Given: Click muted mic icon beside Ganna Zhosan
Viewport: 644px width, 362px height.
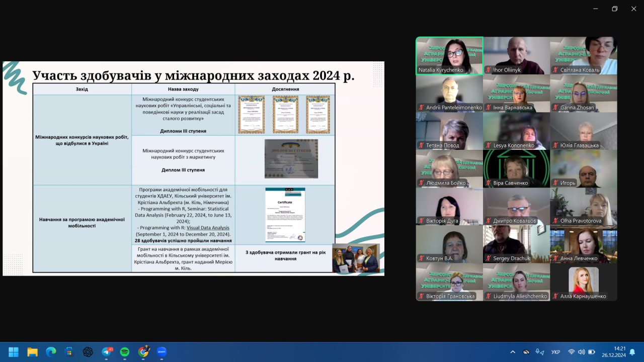Looking at the screenshot, I should pos(555,108).
